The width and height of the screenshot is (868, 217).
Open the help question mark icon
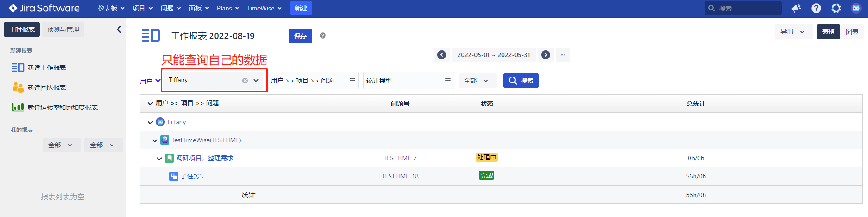coord(816,8)
